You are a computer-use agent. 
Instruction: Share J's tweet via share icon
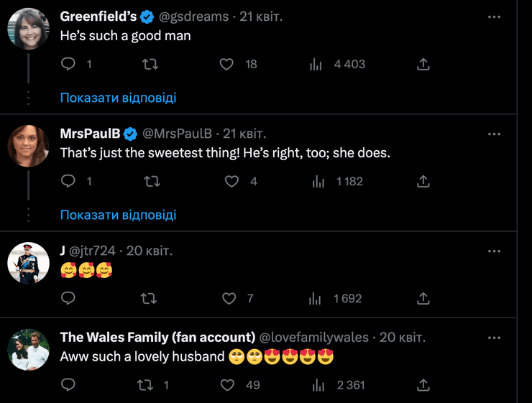pyautogui.click(x=423, y=298)
